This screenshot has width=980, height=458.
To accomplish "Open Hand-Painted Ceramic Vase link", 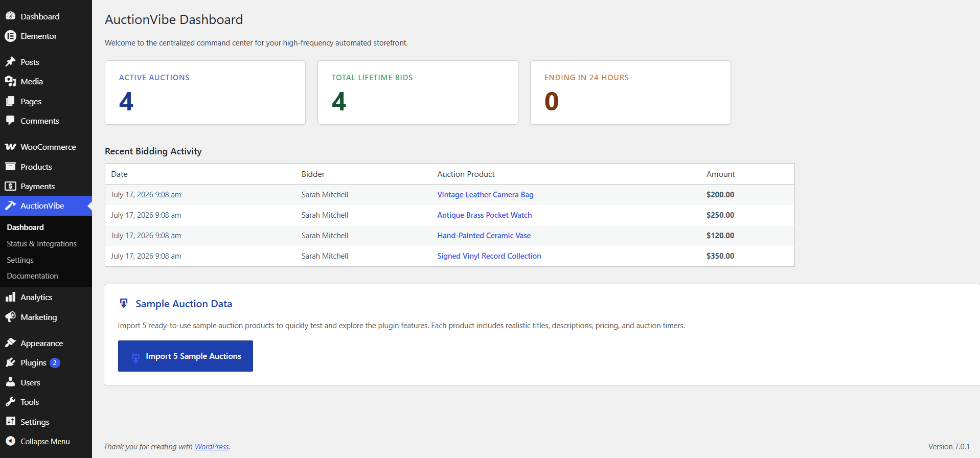I will point(484,236).
